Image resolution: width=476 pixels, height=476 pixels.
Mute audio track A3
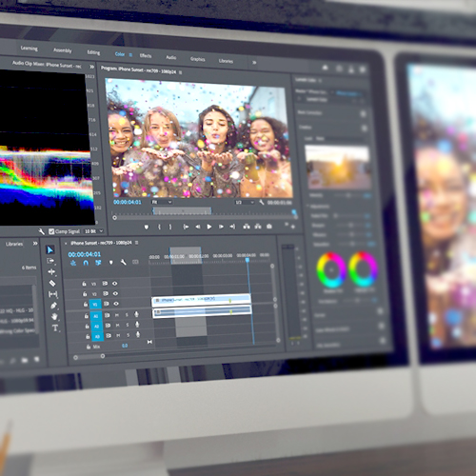pos(118,335)
